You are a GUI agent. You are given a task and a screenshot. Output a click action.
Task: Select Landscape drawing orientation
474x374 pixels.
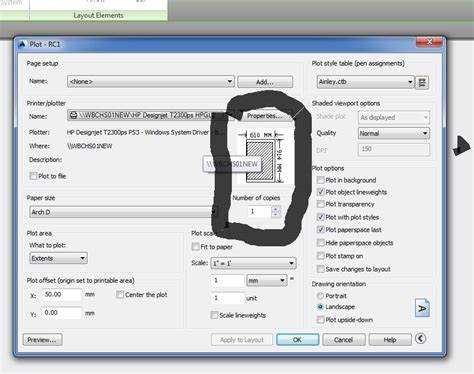click(320, 307)
